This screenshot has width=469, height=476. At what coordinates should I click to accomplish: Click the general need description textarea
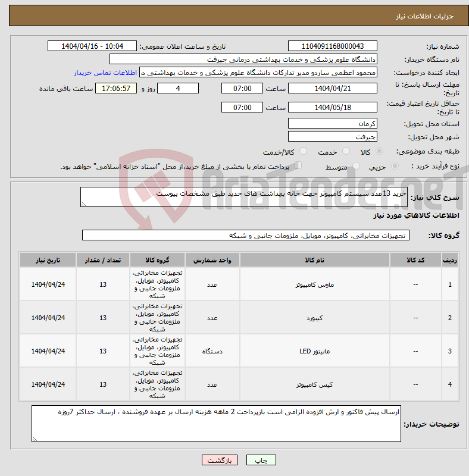(x=243, y=197)
